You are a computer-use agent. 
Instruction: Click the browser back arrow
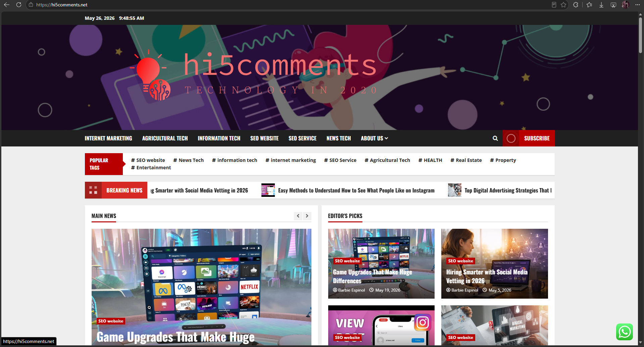(6, 5)
